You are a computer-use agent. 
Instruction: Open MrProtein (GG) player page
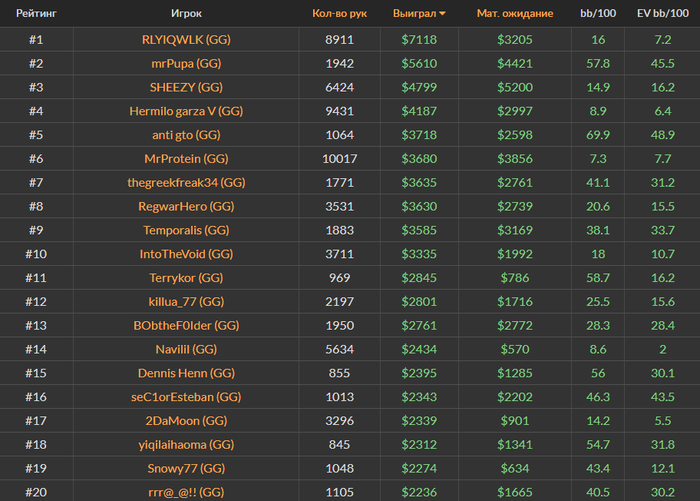pyautogui.click(x=186, y=159)
